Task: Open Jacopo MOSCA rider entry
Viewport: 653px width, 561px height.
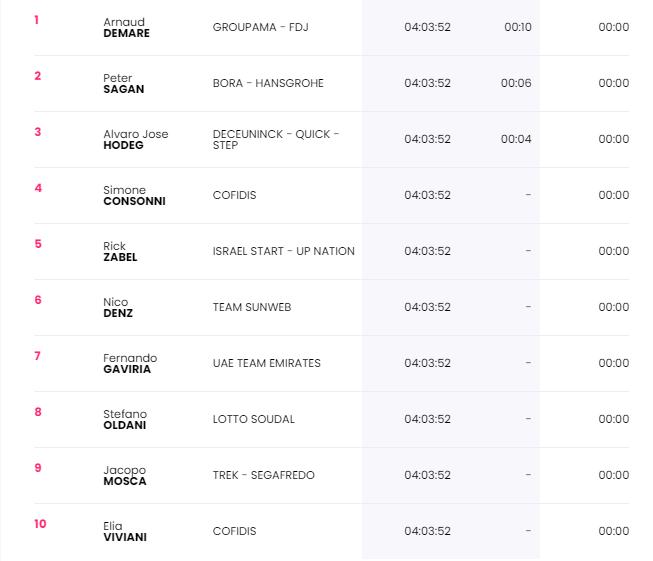Action: (125, 476)
